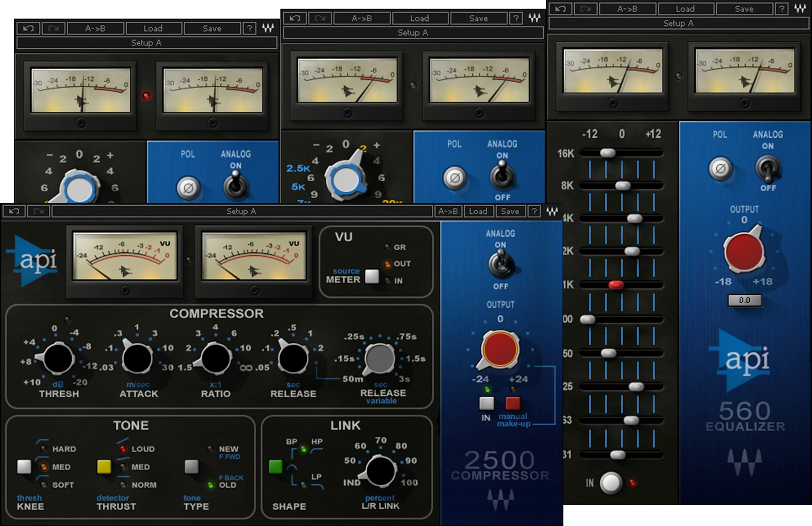Click Undo in the 560 Equalizer window
812x526 pixels.
(x=561, y=9)
